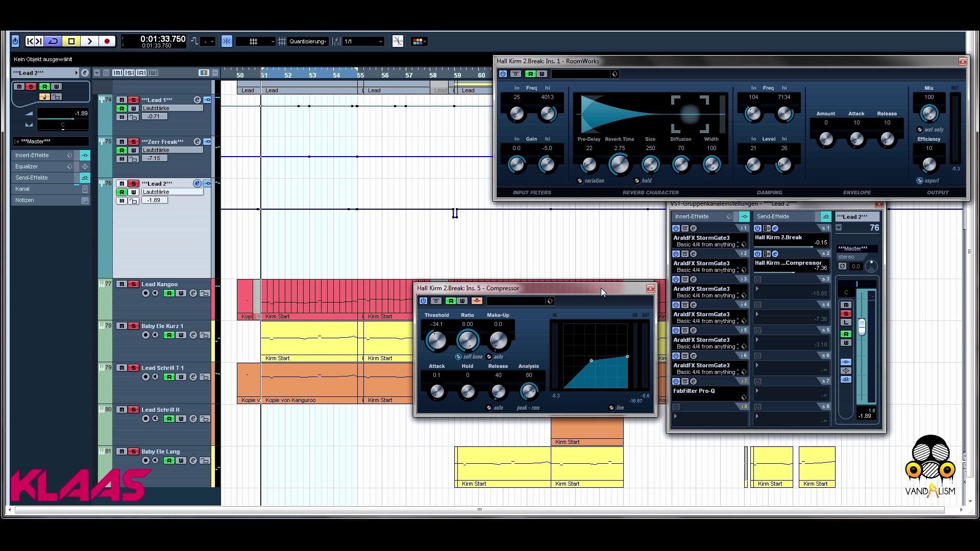
Task: Solo Lead 2 via inspector S button
Action: coord(31,87)
